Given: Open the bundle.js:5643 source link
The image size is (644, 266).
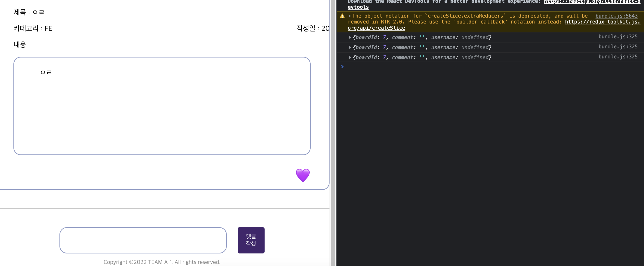Looking at the screenshot, I should [616, 16].
